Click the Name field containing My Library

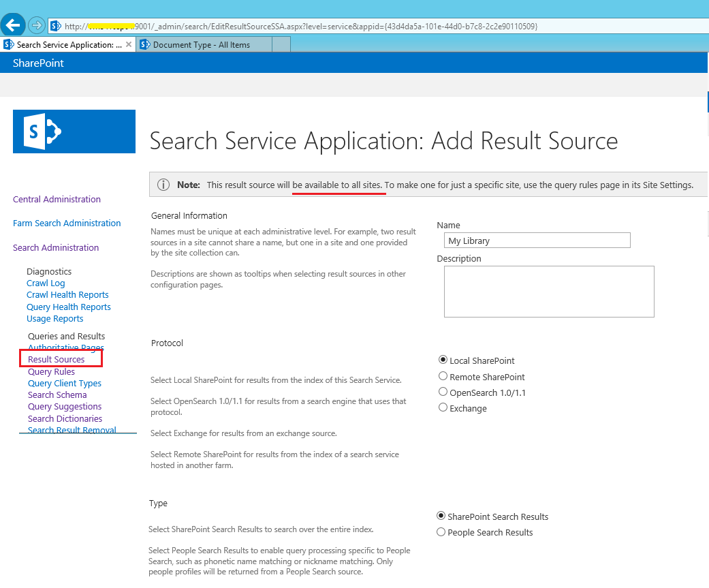(x=537, y=241)
